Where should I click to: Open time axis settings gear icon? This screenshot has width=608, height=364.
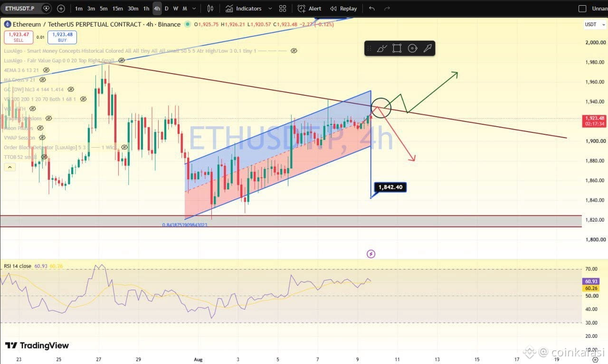point(595,360)
